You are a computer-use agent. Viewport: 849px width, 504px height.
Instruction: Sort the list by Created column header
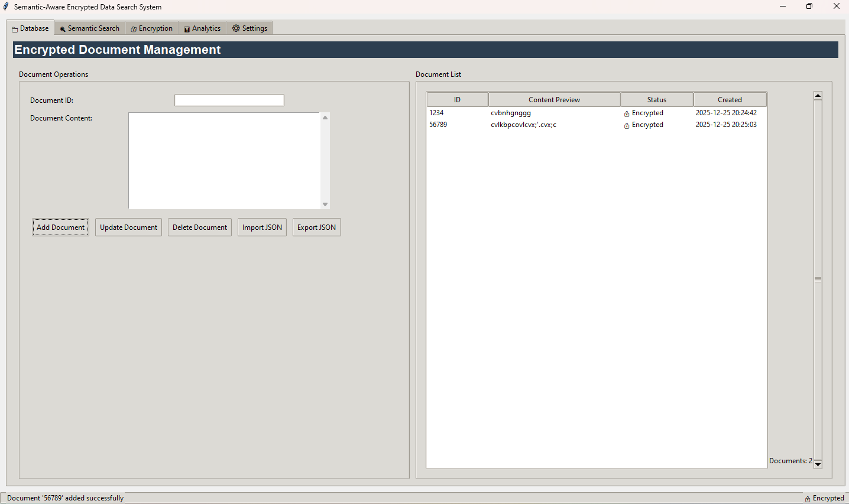pos(730,100)
